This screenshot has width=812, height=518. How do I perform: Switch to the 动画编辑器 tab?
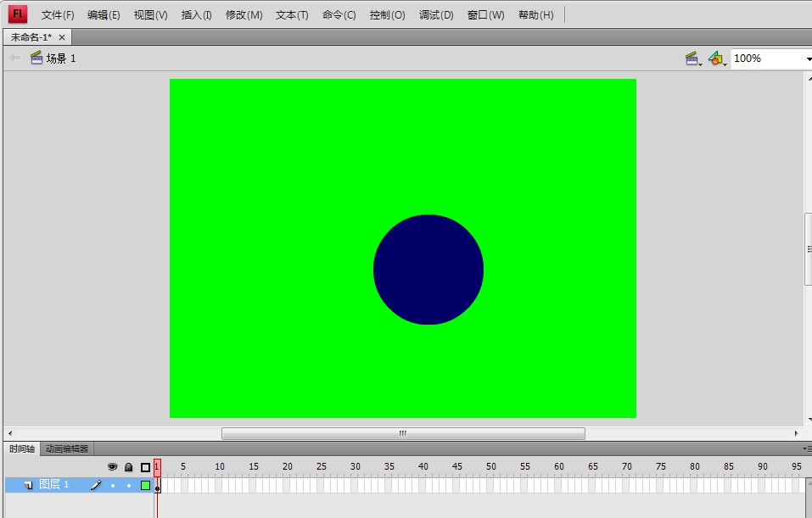click(x=67, y=448)
